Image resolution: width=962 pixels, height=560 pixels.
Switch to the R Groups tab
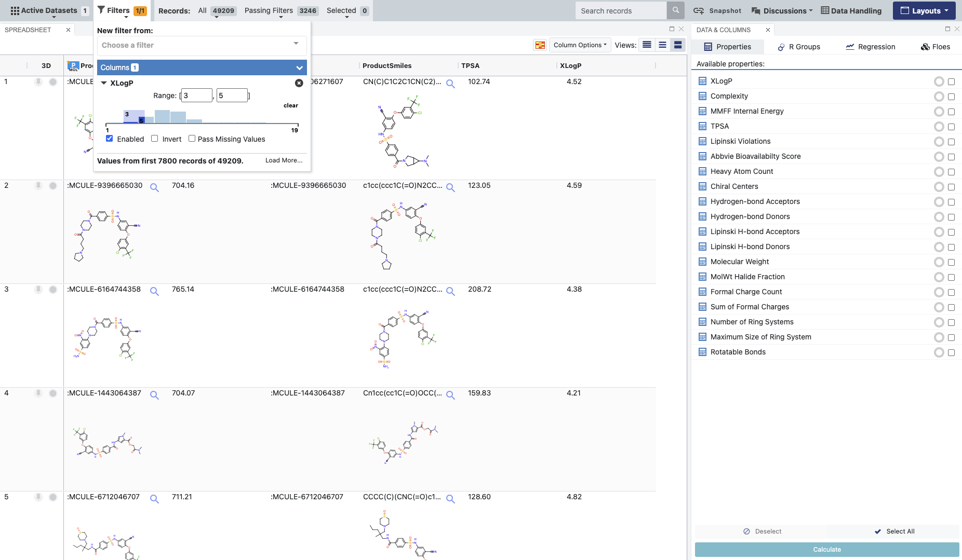pyautogui.click(x=799, y=47)
